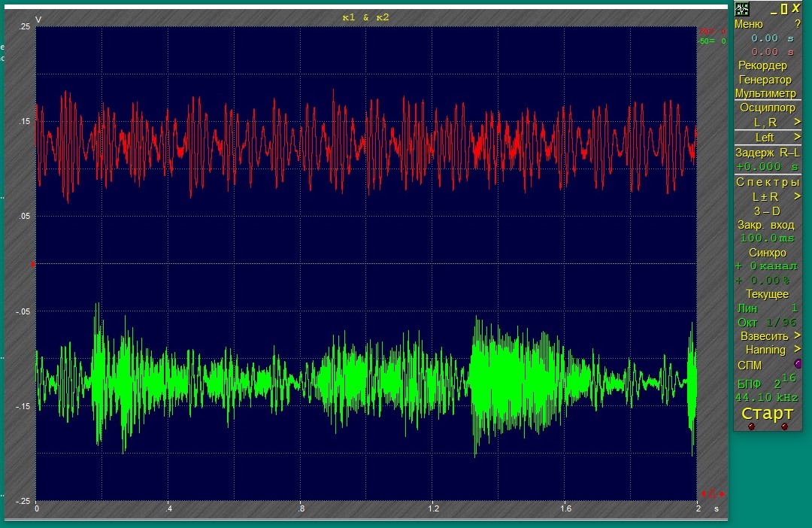Click the Синхро sync label
Image resolution: width=812 pixels, height=528 pixels.
pos(767,252)
